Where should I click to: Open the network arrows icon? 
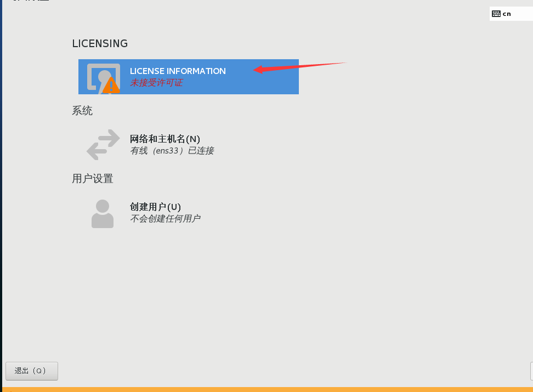pyautogui.click(x=103, y=145)
